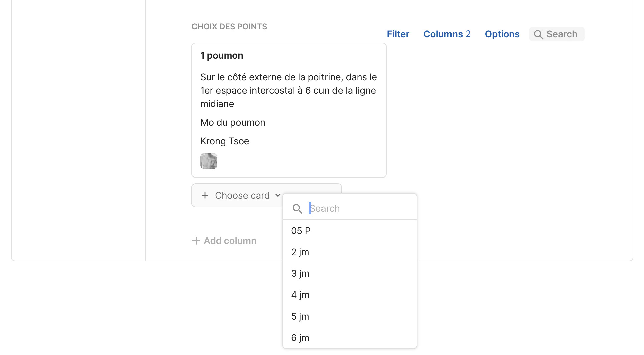Type in the card dropdown Search field
This screenshot has height=355, width=644.
(x=358, y=209)
